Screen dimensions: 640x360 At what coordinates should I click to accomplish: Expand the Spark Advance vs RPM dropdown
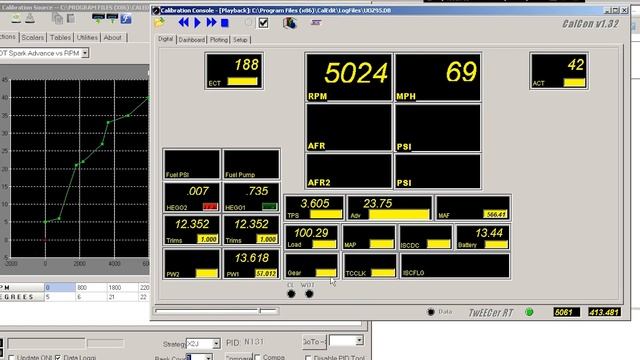pyautogui.click(x=85, y=53)
